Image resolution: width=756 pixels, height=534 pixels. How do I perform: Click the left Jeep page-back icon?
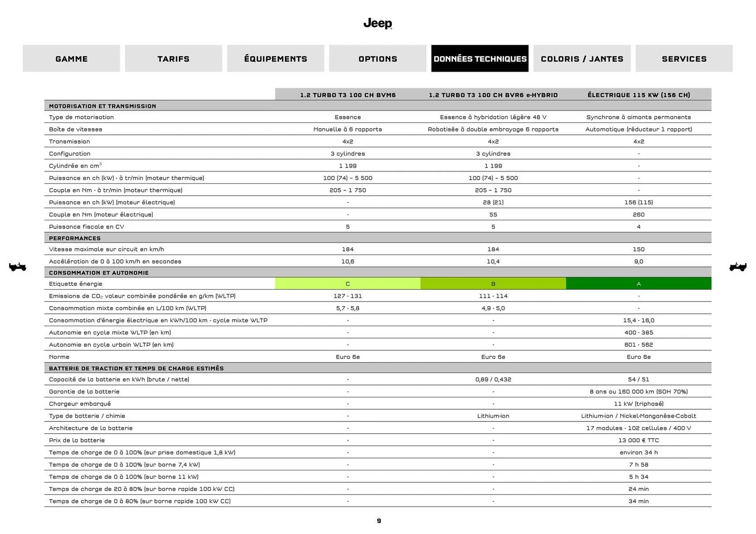tap(17, 267)
